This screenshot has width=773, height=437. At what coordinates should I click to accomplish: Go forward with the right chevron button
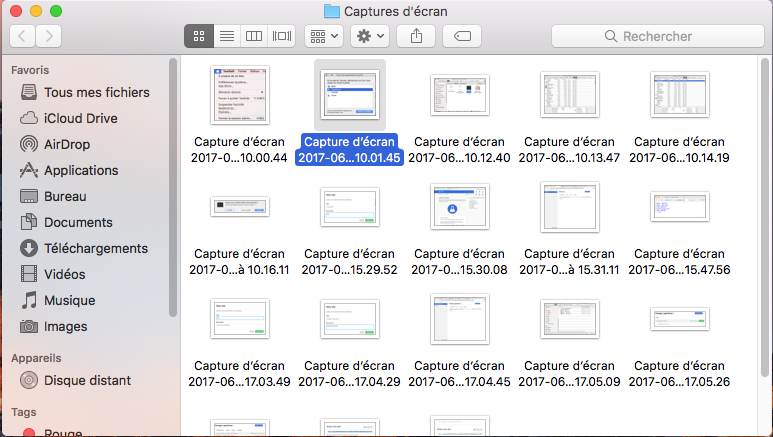click(x=49, y=36)
